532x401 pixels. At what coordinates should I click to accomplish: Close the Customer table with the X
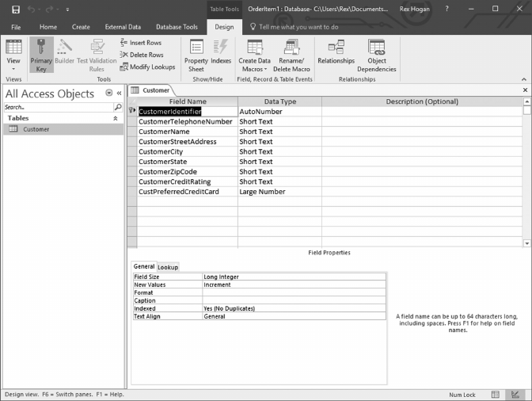pos(525,90)
